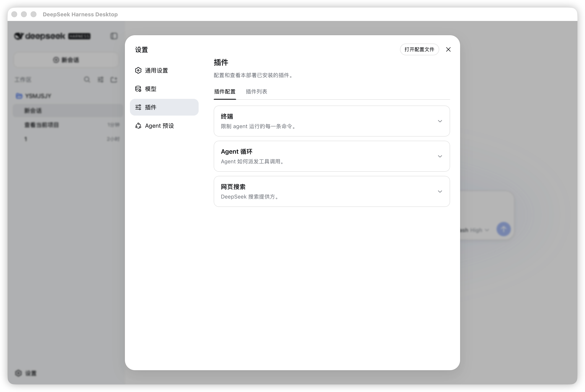Click the Agent 预设 icon
The width and height of the screenshot is (585, 392).
tap(138, 125)
